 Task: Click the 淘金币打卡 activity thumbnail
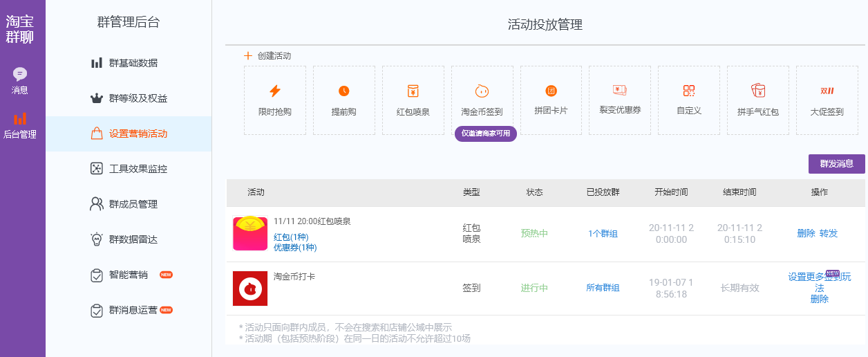[250, 289]
